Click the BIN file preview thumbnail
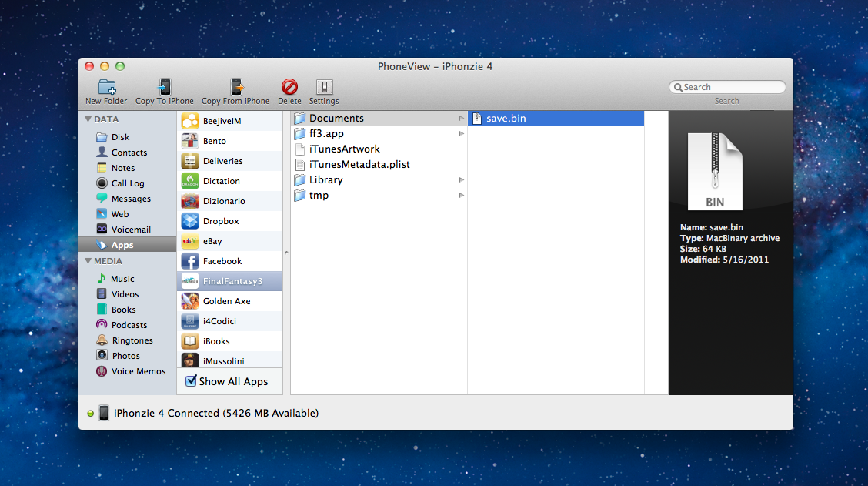 [715, 171]
